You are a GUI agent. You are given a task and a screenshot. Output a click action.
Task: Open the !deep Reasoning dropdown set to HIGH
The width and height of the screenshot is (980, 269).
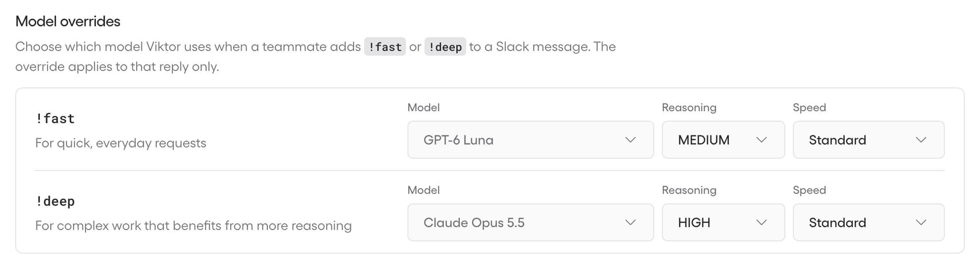click(x=723, y=223)
